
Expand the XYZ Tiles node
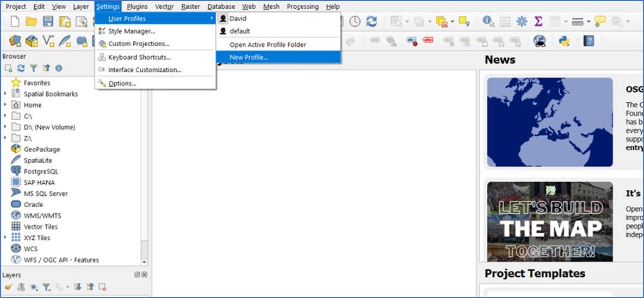tap(5, 237)
